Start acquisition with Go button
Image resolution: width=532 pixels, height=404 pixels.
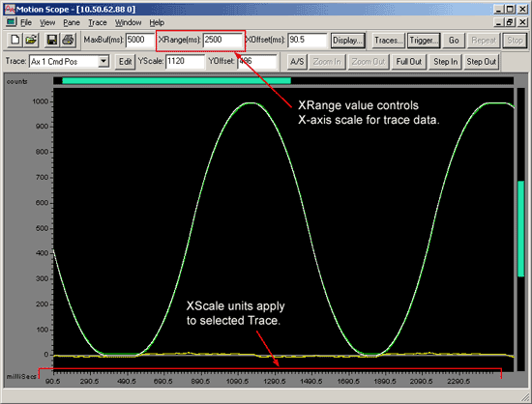(454, 41)
